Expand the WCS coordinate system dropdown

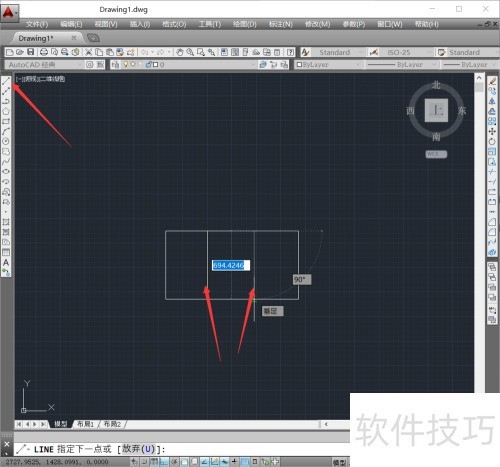click(x=436, y=154)
